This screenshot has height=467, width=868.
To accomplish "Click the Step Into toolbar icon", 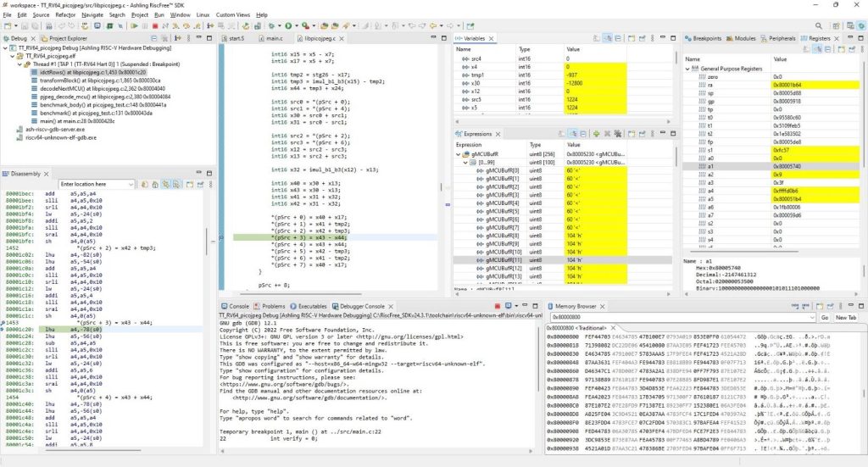I will [175, 25].
